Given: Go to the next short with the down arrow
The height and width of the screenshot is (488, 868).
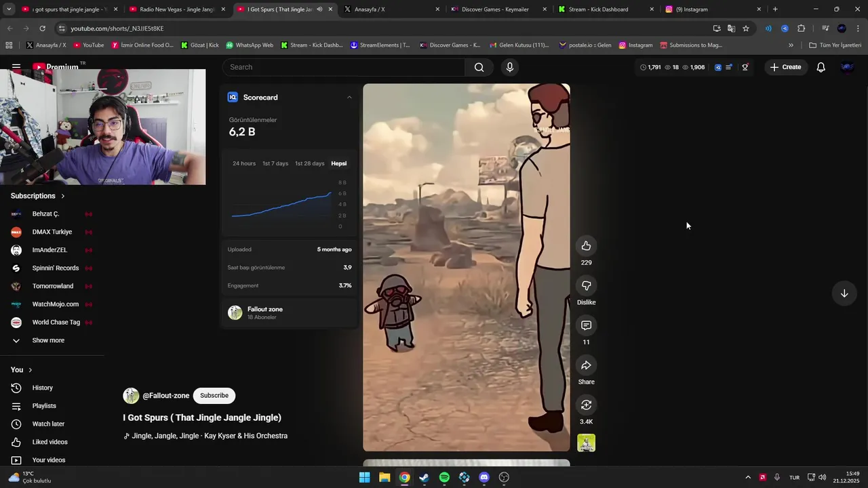Looking at the screenshot, I should click(x=844, y=293).
